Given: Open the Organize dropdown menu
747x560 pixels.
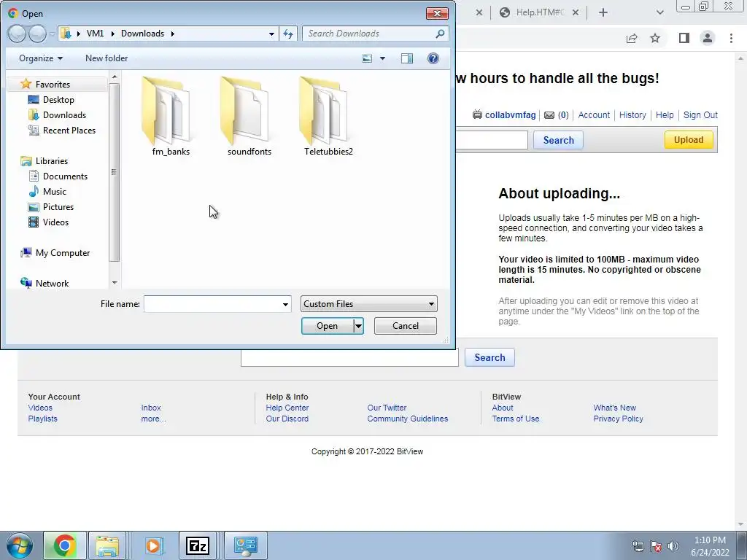Looking at the screenshot, I should (41, 58).
